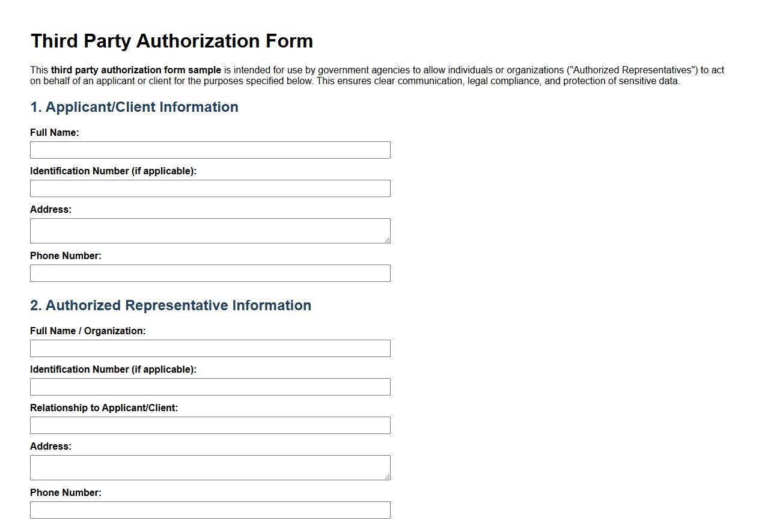The image size is (759, 532).
Task: Click the Full Name input under Applicant/Client Information
Action: pos(210,150)
